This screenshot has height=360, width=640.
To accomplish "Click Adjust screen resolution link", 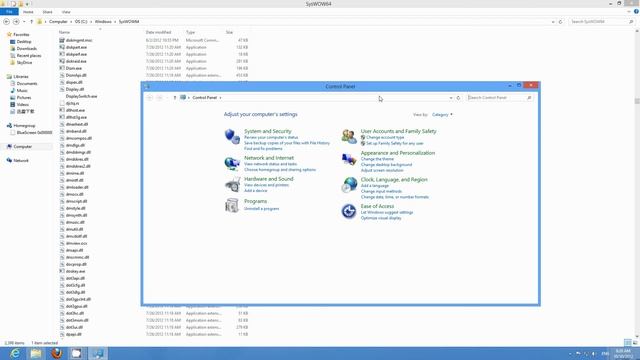I will [x=382, y=170].
